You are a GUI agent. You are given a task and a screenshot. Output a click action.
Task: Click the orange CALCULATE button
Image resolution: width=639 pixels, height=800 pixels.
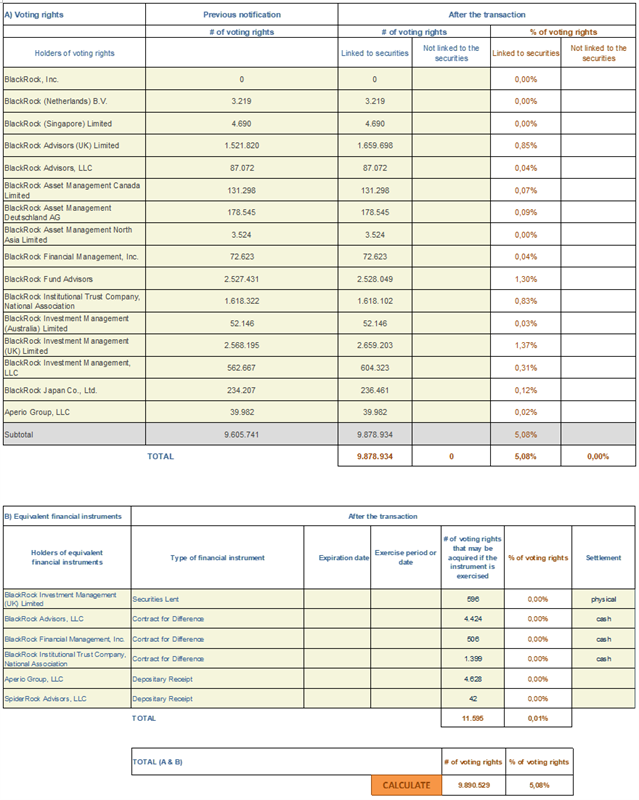point(406,785)
